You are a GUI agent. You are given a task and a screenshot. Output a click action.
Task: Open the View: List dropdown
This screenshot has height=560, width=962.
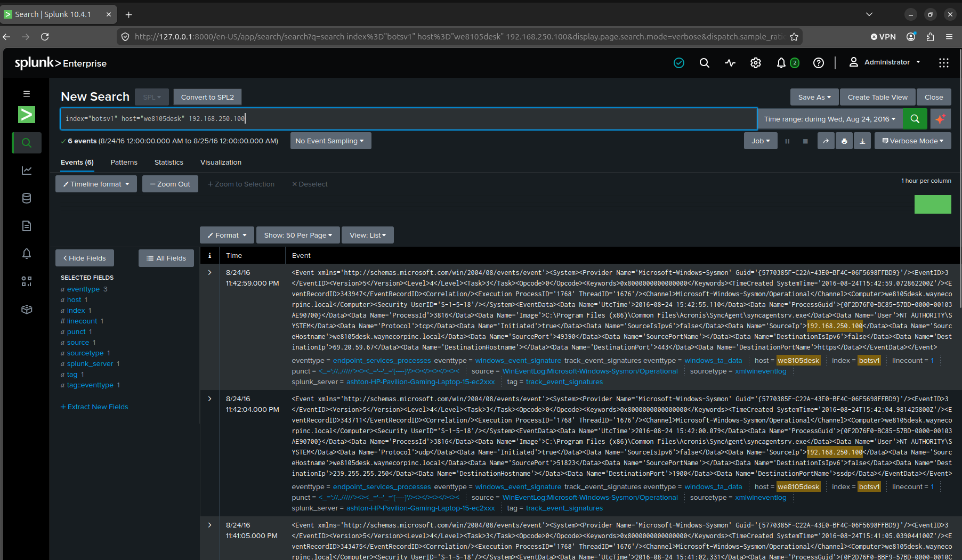pyautogui.click(x=368, y=235)
